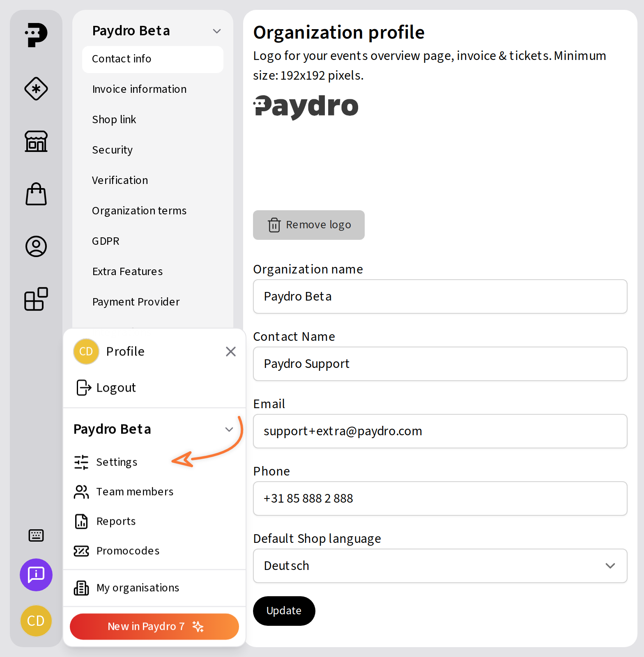Open the shop storefront icon in sidebar
The width and height of the screenshot is (644, 657).
pyautogui.click(x=36, y=141)
